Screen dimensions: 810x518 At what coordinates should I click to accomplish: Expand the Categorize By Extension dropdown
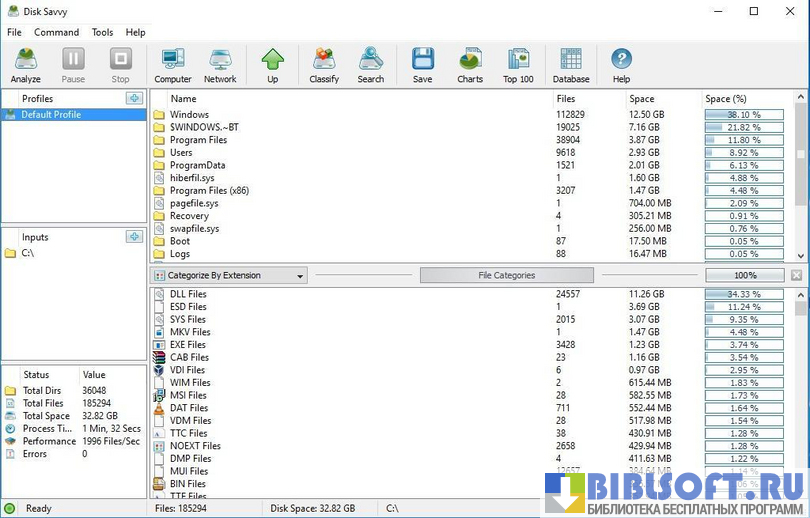click(229, 276)
